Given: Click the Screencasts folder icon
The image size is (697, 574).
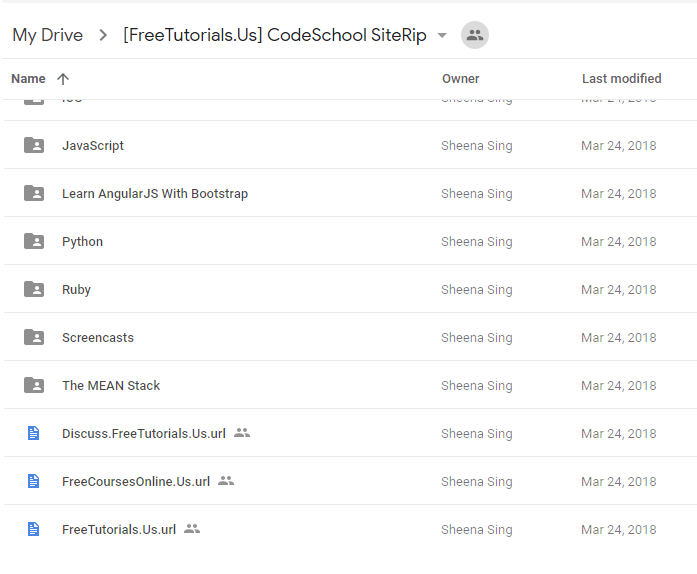Looking at the screenshot, I should pyautogui.click(x=34, y=337).
